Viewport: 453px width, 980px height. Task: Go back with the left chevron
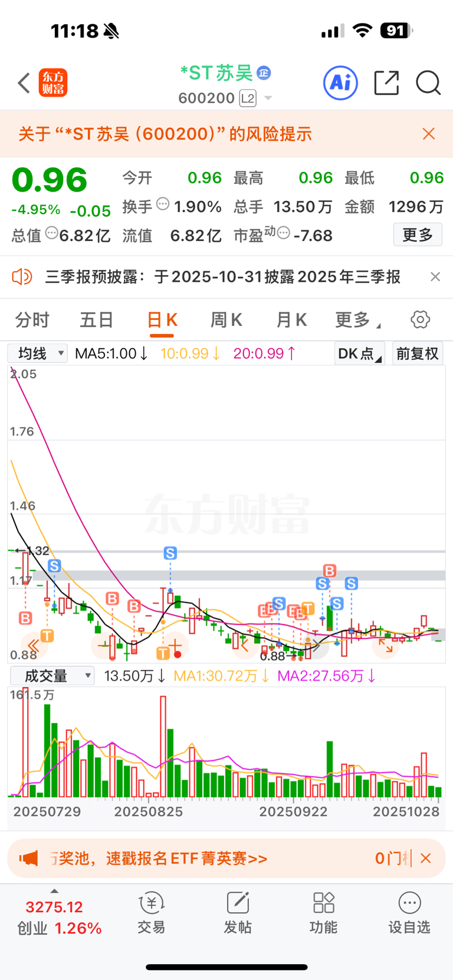tap(24, 83)
